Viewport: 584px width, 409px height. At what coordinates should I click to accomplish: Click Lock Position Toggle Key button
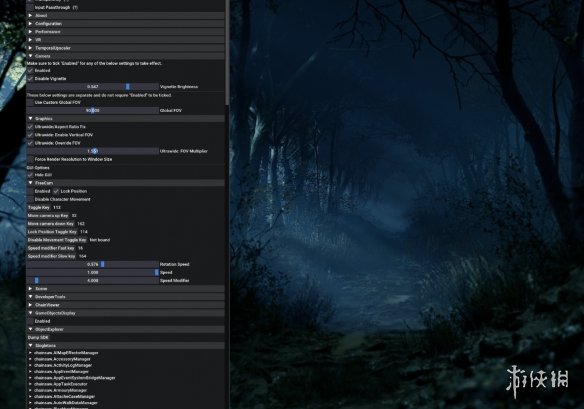pos(52,232)
